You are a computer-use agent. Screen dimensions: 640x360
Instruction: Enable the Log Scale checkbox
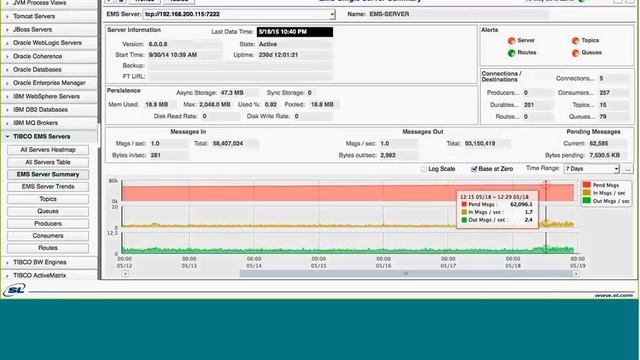424,169
